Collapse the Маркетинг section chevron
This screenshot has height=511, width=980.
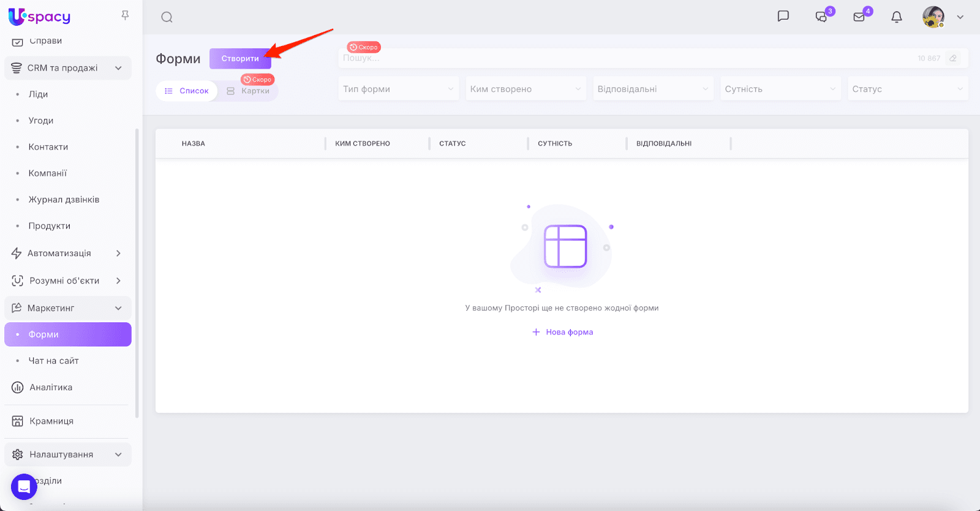coord(118,308)
